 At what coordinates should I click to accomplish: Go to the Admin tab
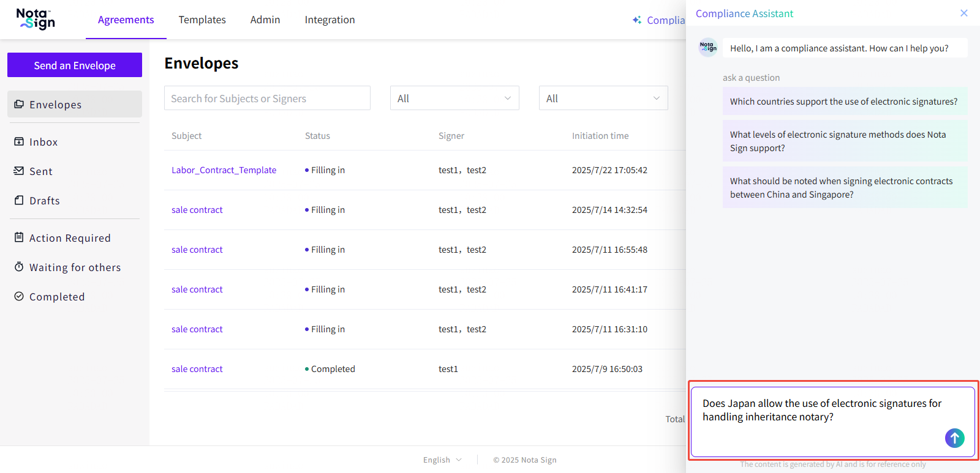pyautogui.click(x=265, y=20)
